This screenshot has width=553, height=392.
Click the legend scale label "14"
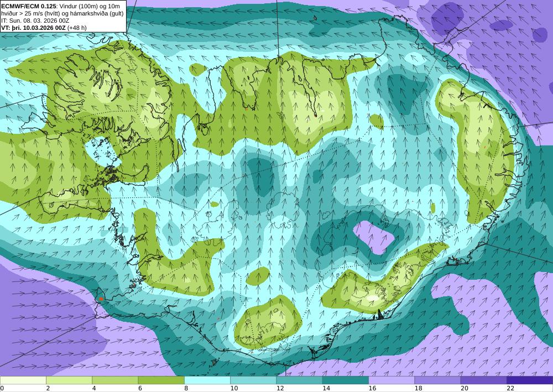coord(326,389)
